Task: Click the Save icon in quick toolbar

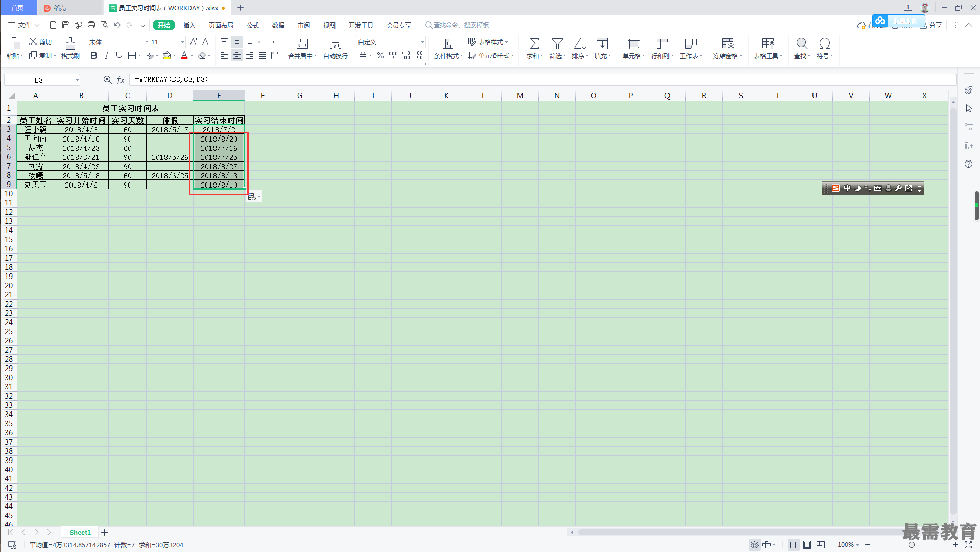Action: (x=66, y=25)
